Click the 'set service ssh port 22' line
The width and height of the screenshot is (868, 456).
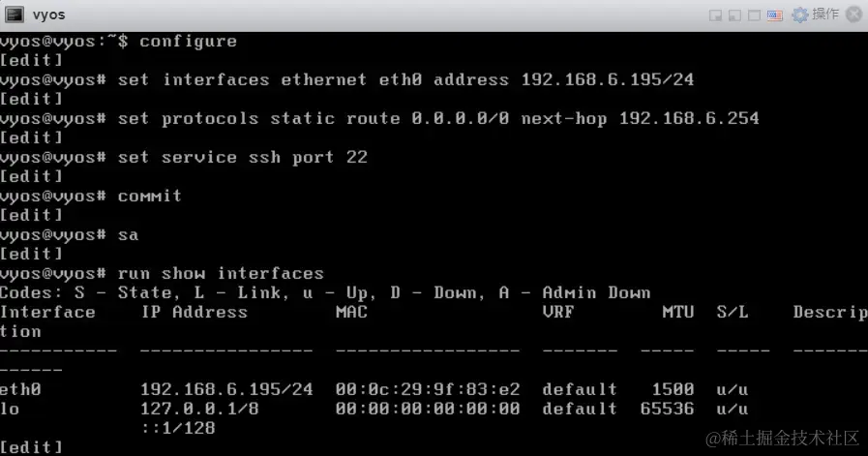click(x=243, y=158)
